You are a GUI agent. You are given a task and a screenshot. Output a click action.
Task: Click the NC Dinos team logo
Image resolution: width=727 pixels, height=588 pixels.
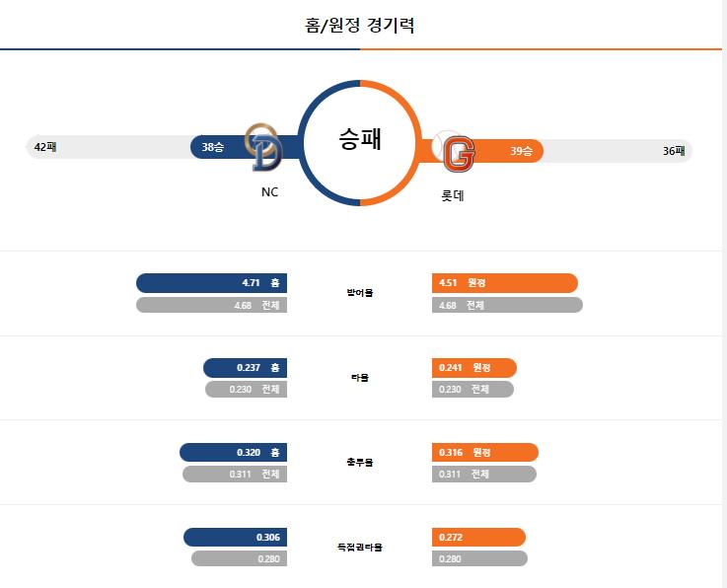(263, 147)
